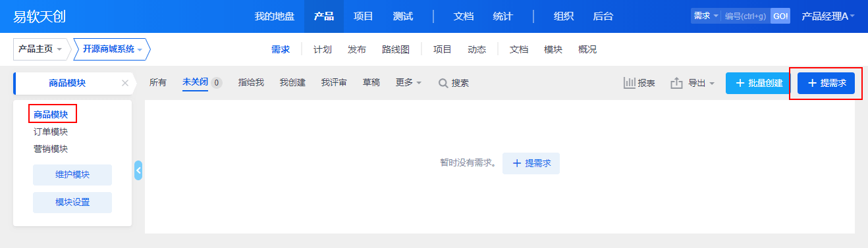Go to 项目 in the top navigation bar
Screen dimensions: 868x248
pos(364,16)
